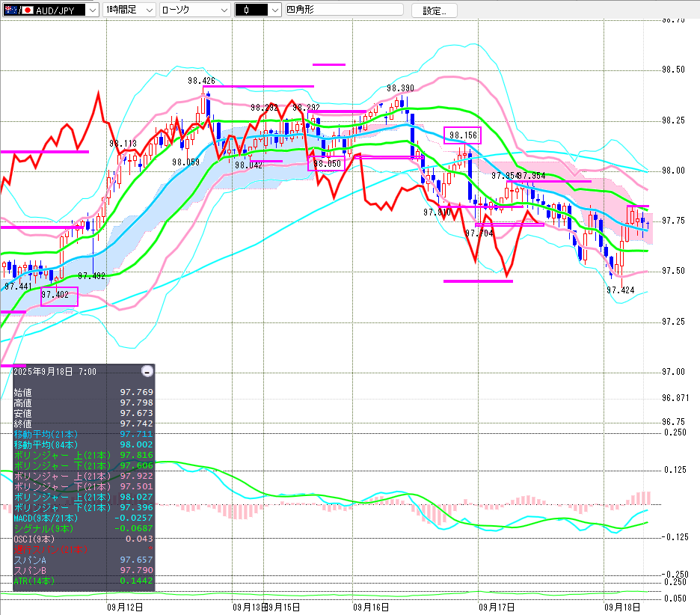
Task: Click the 四角形 shape text field
Action: tap(343, 10)
